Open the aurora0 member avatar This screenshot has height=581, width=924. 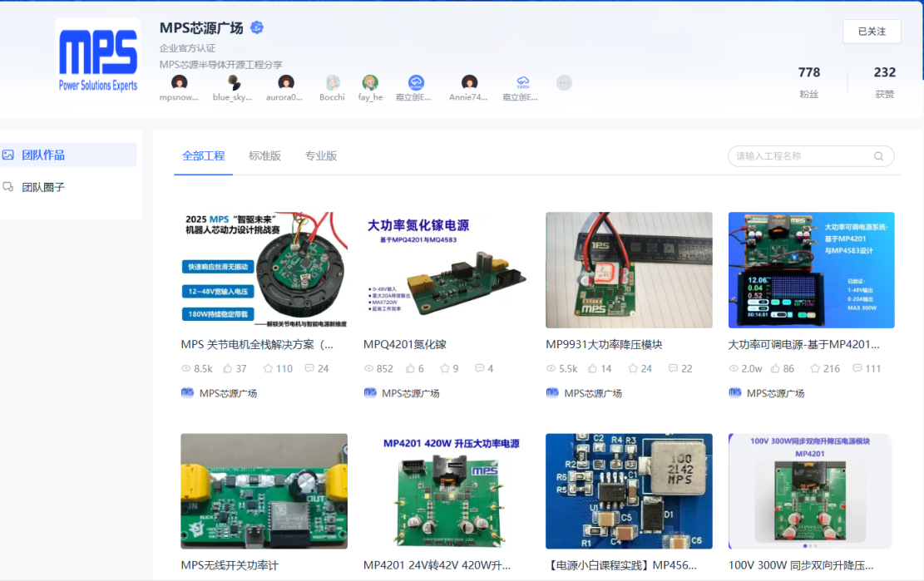pyautogui.click(x=286, y=82)
